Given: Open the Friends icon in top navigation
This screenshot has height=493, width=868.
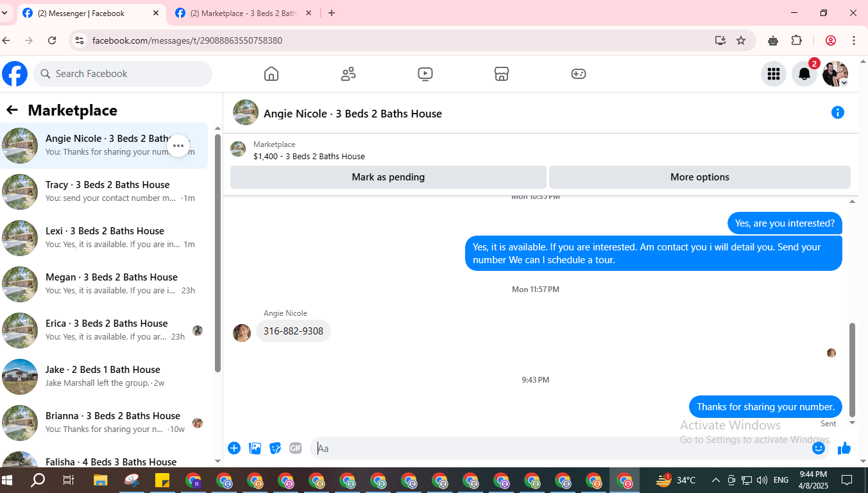Looking at the screenshot, I should pyautogui.click(x=348, y=74).
